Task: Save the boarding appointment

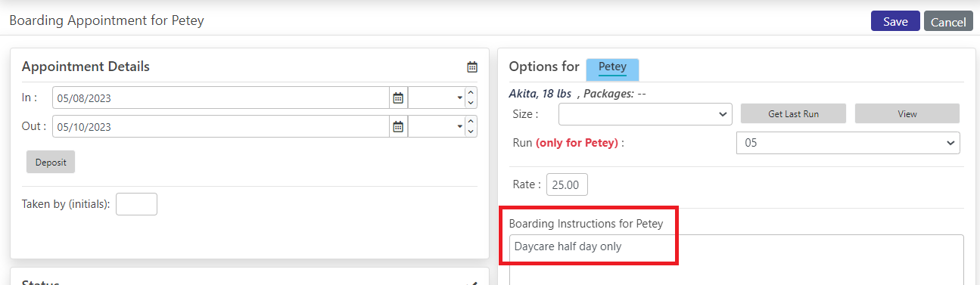Action: [x=895, y=21]
